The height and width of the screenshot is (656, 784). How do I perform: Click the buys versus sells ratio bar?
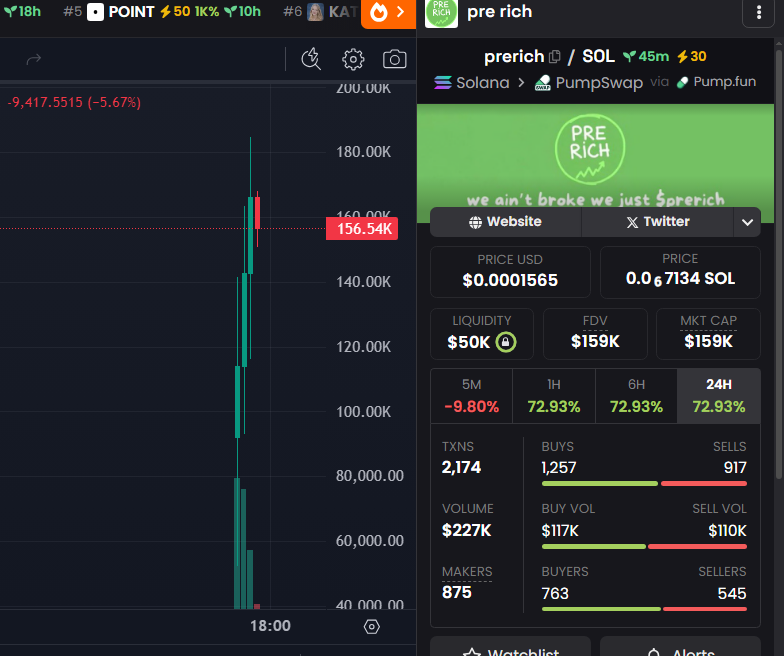pos(644,484)
